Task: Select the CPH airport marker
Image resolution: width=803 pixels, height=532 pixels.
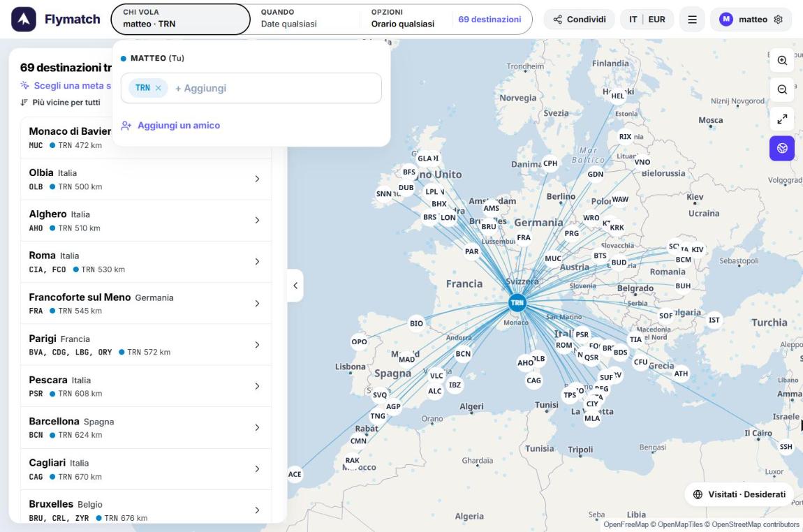Action: (x=550, y=163)
